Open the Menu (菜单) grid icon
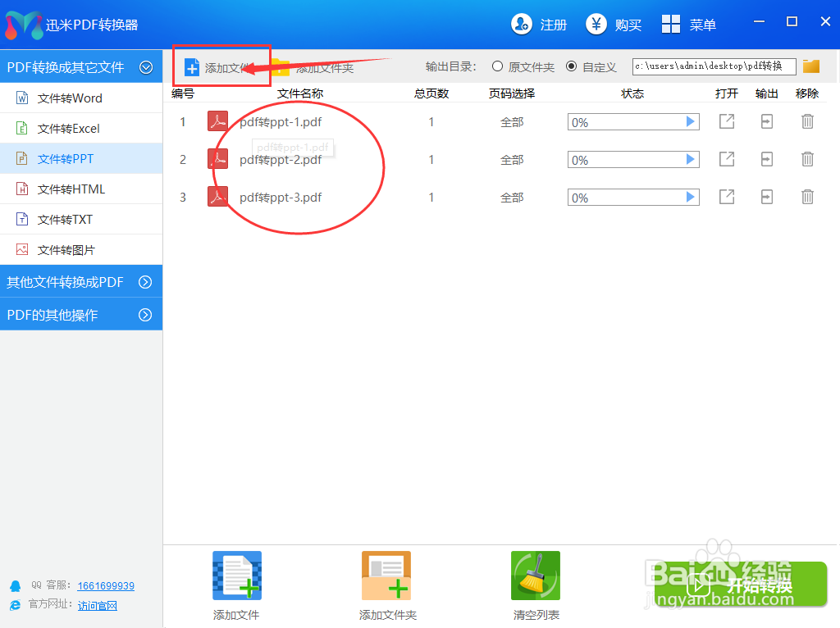 click(x=671, y=24)
